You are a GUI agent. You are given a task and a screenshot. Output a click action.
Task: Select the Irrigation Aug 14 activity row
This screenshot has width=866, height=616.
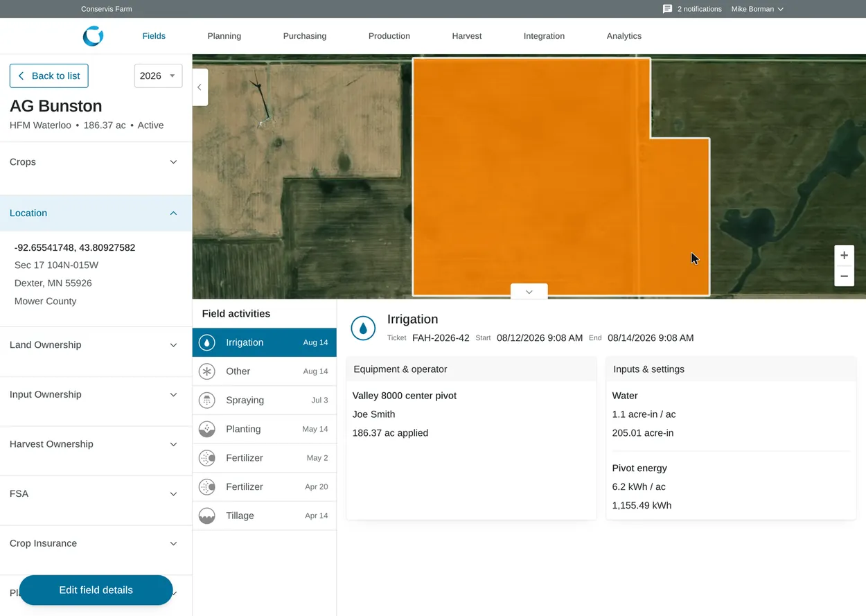(265, 342)
